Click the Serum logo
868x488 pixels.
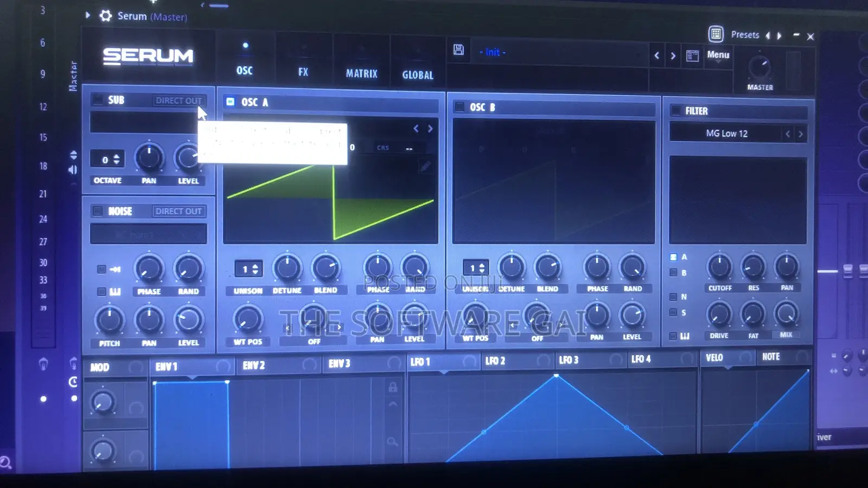click(x=148, y=56)
